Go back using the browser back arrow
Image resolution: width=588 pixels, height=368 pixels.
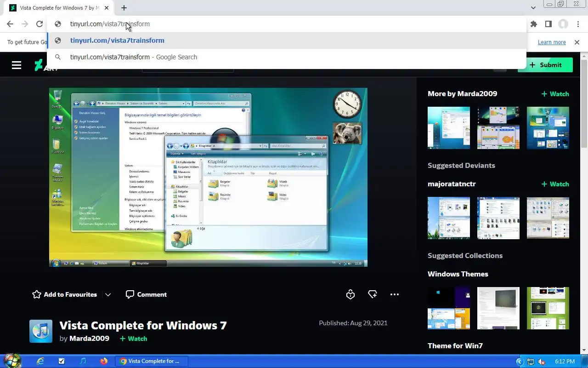coord(10,24)
